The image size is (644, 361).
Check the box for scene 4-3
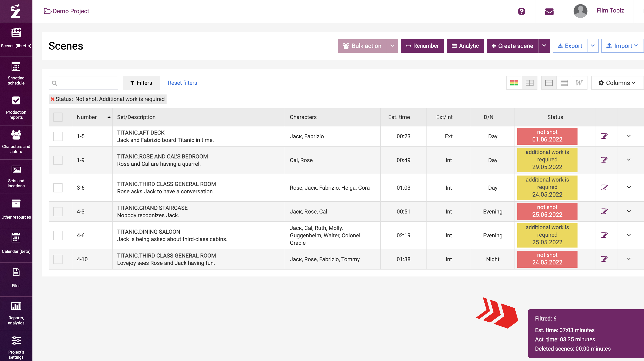[58, 212]
